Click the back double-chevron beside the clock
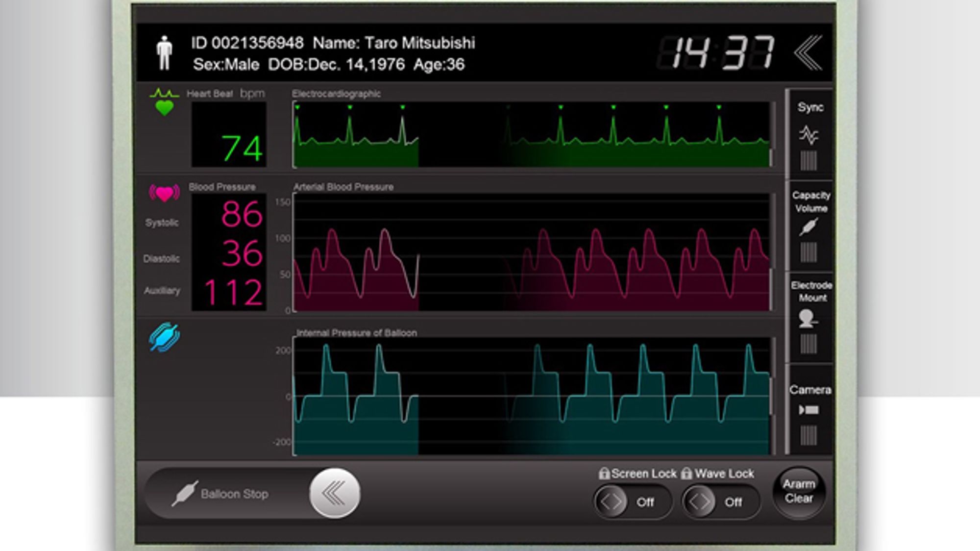Image resolution: width=980 pixels, height=551 pixels. (x=808, y=52)
